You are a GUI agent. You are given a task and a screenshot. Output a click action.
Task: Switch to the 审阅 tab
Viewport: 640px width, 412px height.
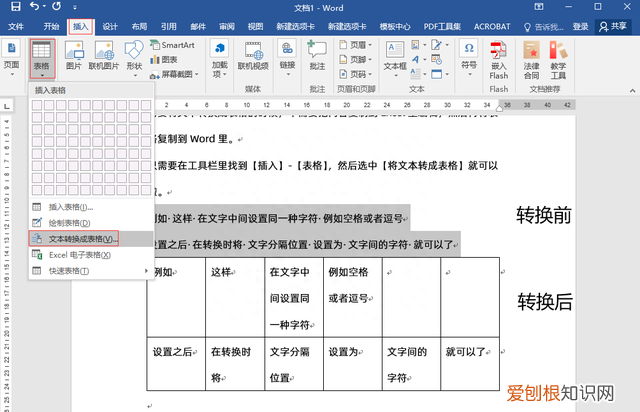click(227, 27)
